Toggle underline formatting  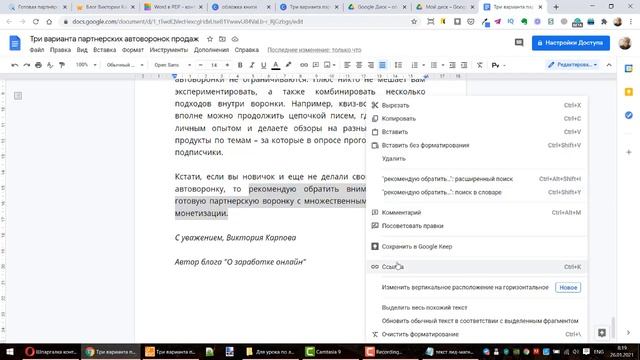pos(264,65)
